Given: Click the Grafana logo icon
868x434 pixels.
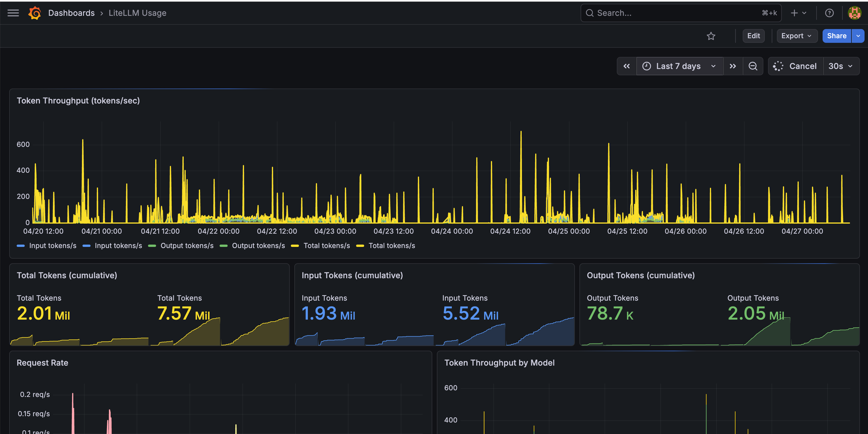Looking at the screenshot, I should tap(34, 13).
